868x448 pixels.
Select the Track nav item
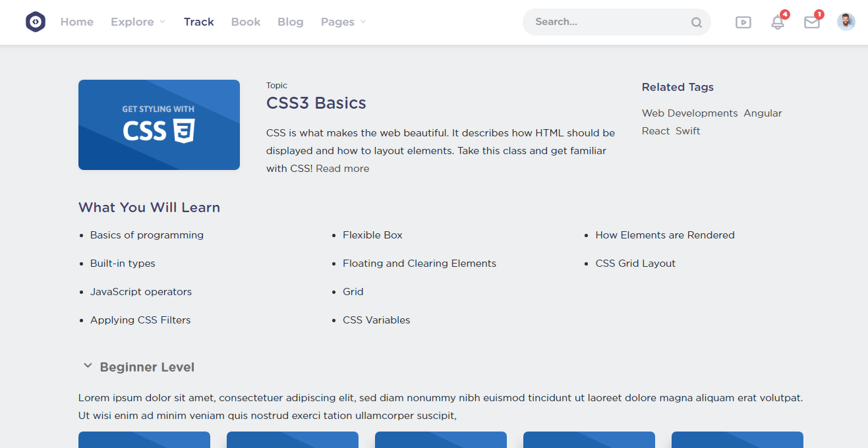(x=199, y=22)
